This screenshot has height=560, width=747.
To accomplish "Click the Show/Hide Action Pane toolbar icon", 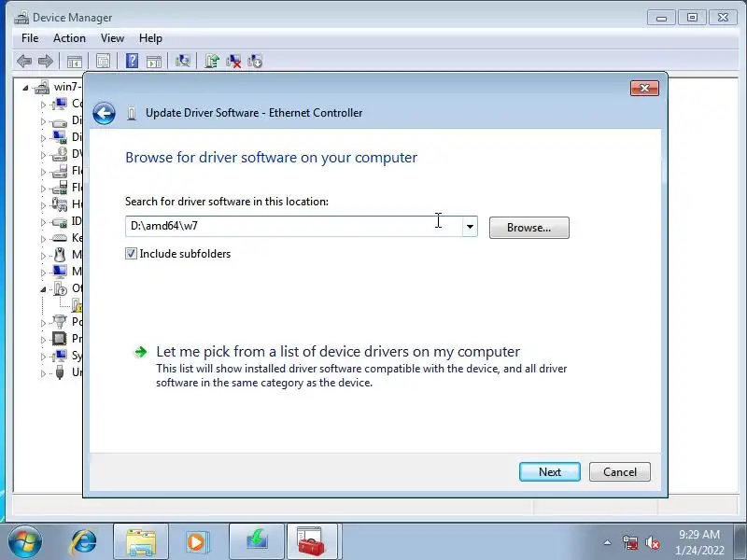I will (x=154, y=62).
